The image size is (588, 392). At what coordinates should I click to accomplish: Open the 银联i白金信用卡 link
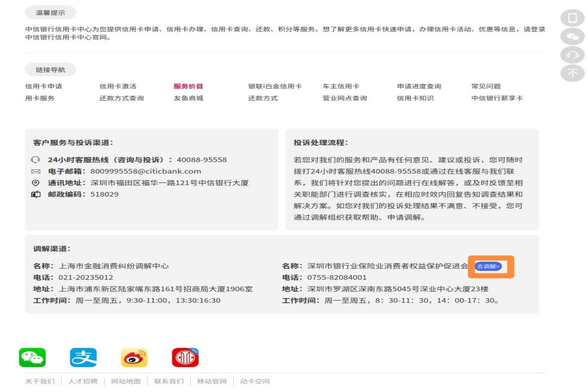pyautogui.click(x=275, y=86)
